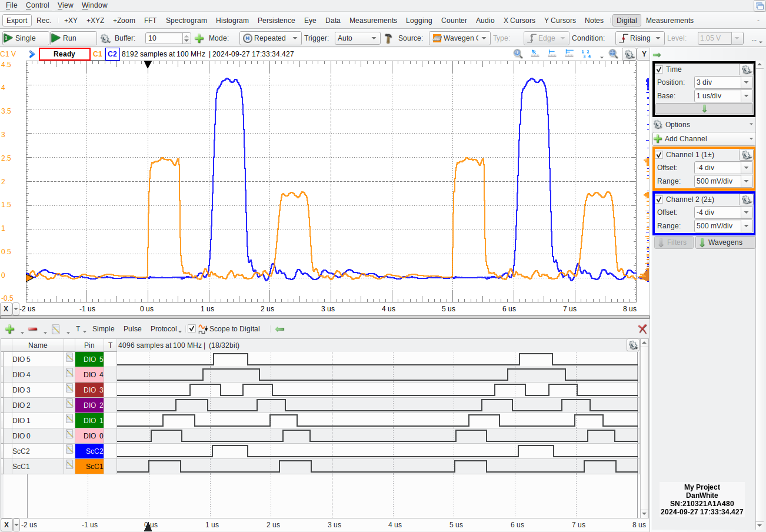Click green plus to add digital signal
Image resolution: width=766 pixels, height=532 pixels.
[x=9, y=329]
